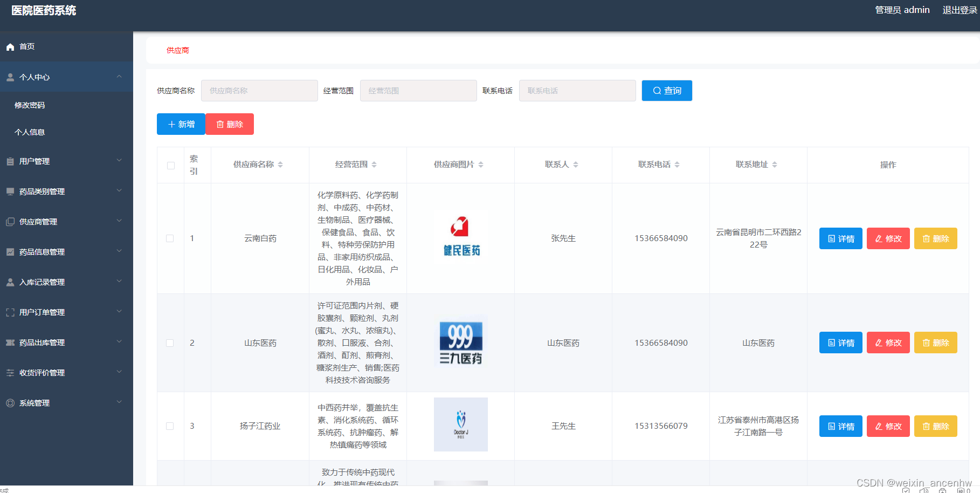
Task: Select the 用户管理 user management icon
Action: click(x=10, y=161)
